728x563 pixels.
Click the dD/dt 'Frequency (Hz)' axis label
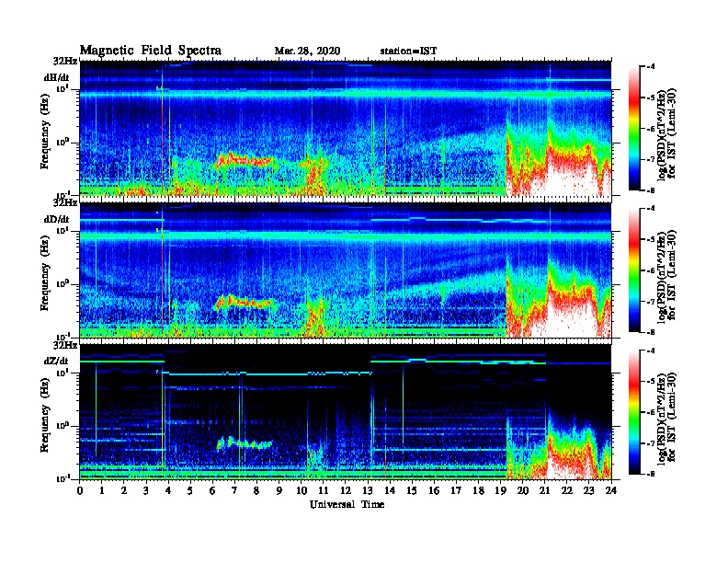pos(44,273)
